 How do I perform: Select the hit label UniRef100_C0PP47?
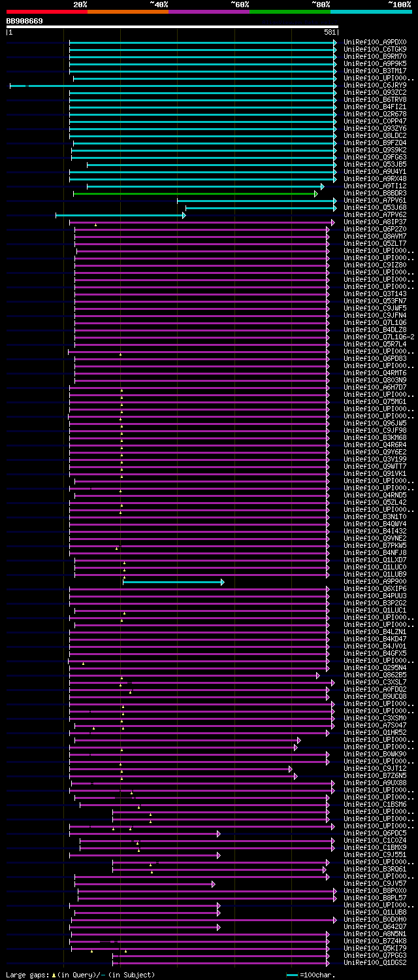click(375, 122)
